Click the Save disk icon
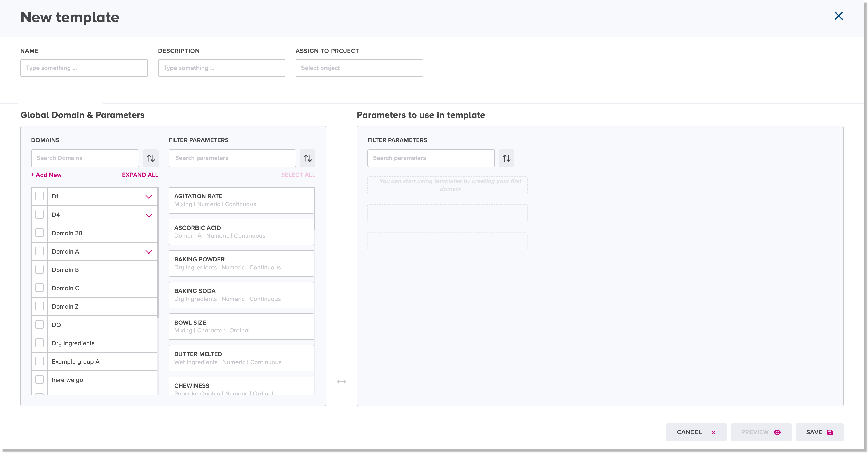This screenshot has width=868, height=453. pos(830,432)
